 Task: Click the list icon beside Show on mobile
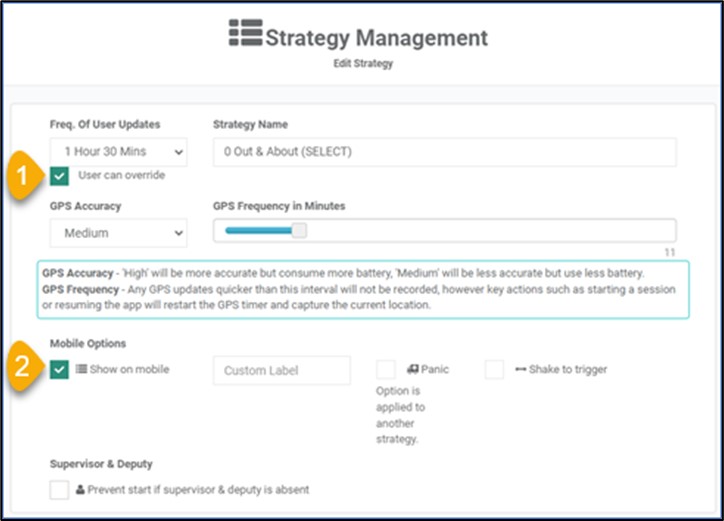coord(81,369)
